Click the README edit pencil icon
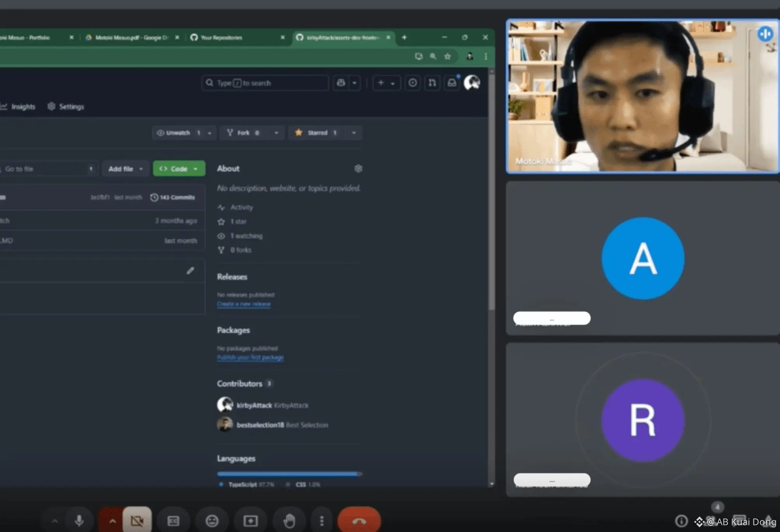Image resolution: width=780 pixels, height=532 pixels. coord(190,271)
